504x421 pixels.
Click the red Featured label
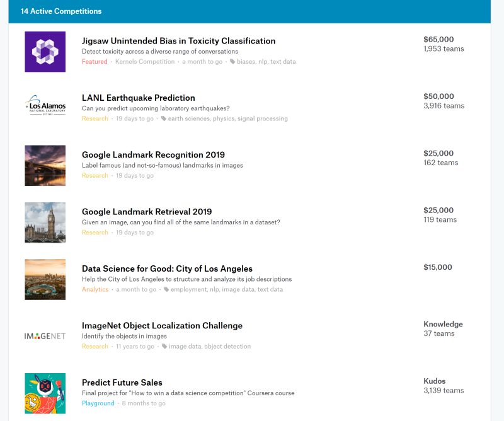coord(94,61)
